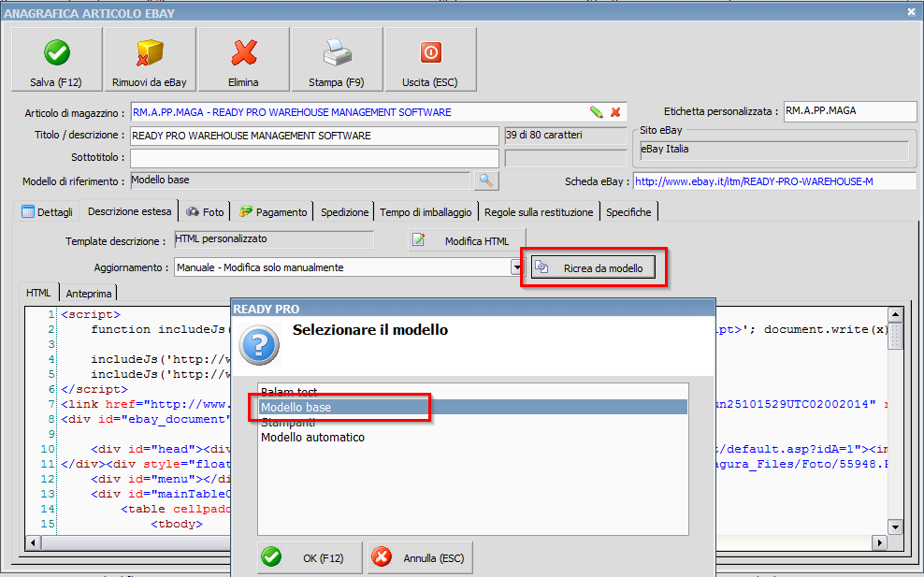Click the HTML editor scroll down arrow
Image resolution: width=924 pixels, height=577 pixels.
click(x=895, y=527)
